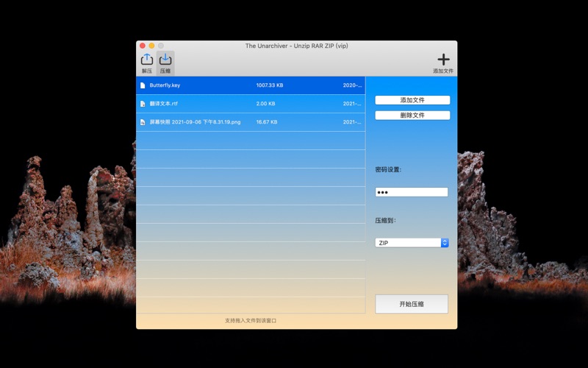Click the 2020-... date of Butterfly.key
Viewport: 588px width, 368px height.
(352, 85)
